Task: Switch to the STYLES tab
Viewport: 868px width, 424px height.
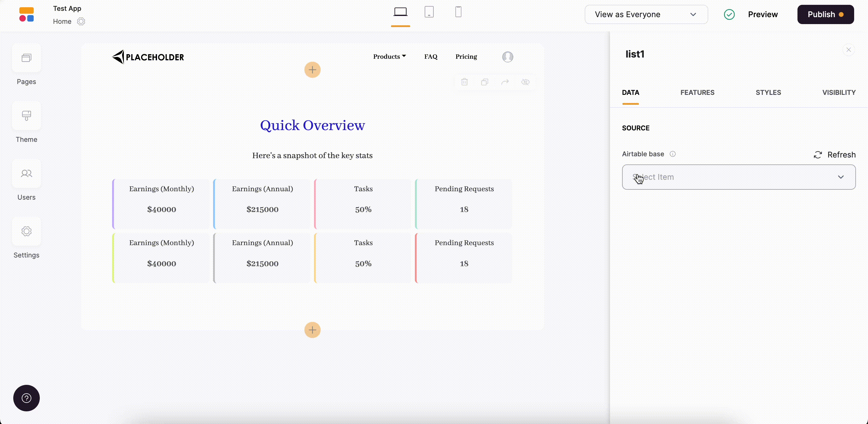Action: click(768, 93)
